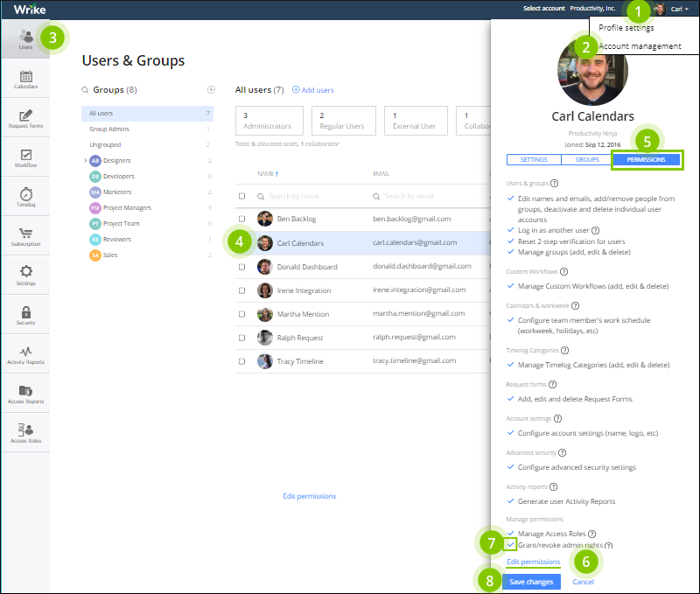The height and width of the screenshot is (594, 700).
Task: Click help icon next to Manage Access Roles
Action: click(592, 534)
